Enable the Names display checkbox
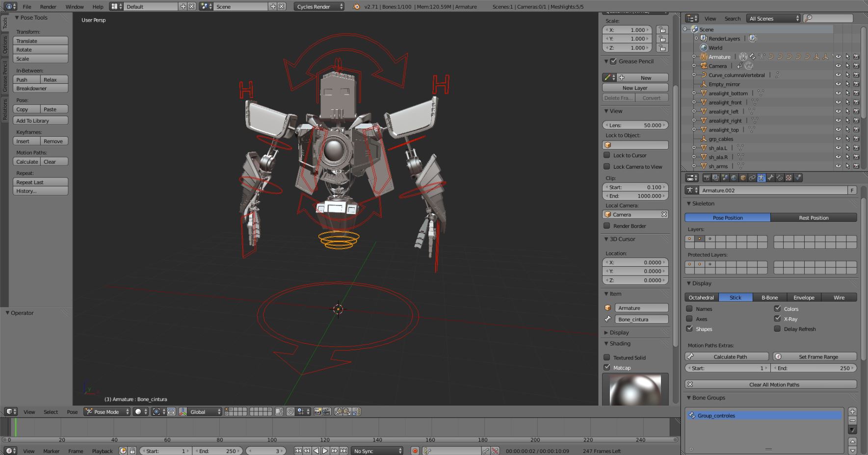This screenshot has width=868, height=455. coord(689,309)
